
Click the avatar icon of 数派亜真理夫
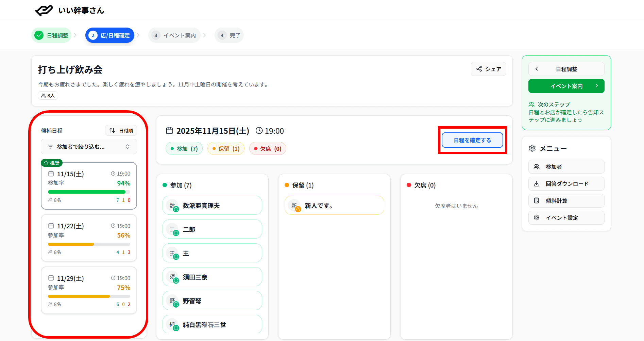(x=173, y=206)
